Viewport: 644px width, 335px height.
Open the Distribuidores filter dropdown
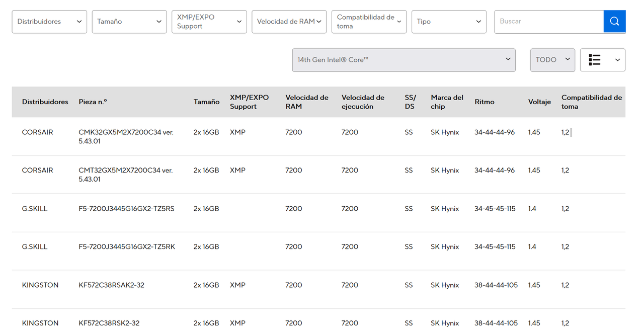(49, 22)
